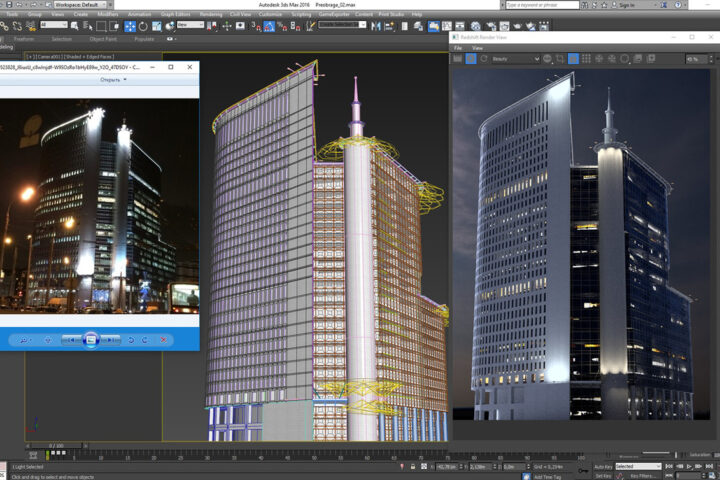Choose the Rectangular Selection Region tool
This screenshot has width=720, height=480.
tap(101, 27)
